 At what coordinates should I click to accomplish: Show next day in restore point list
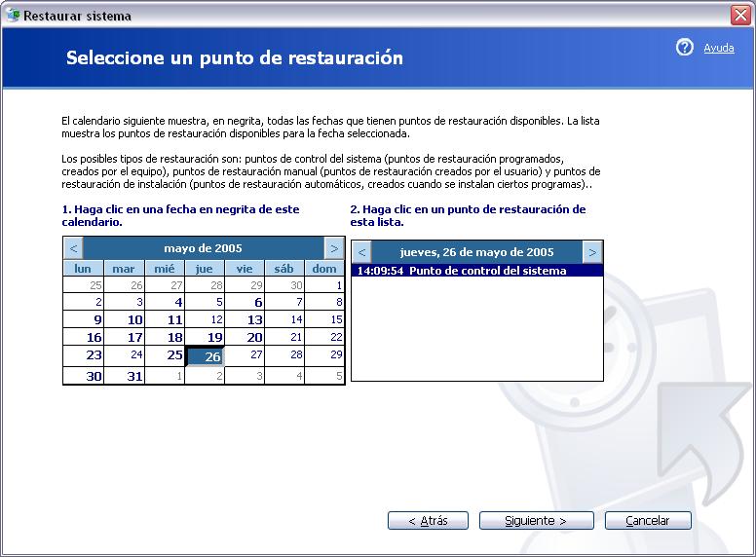(592, 252)
